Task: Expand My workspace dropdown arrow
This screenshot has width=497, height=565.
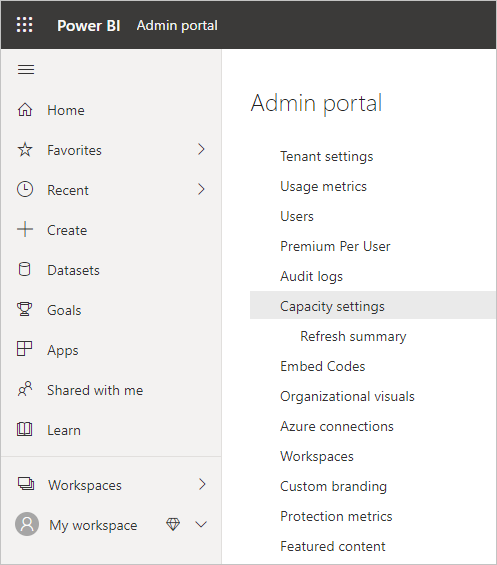Action: 201,525
